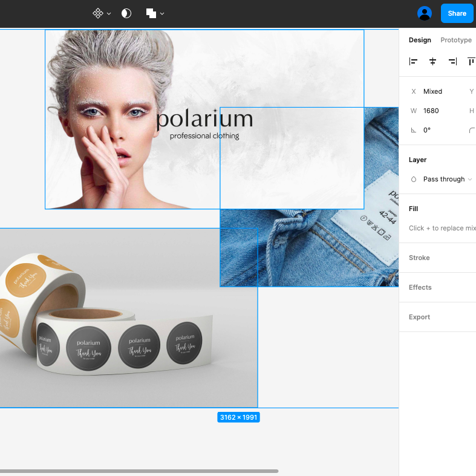Expand the components dropdown chevron

pyautogui.click(x=109, y=14)
